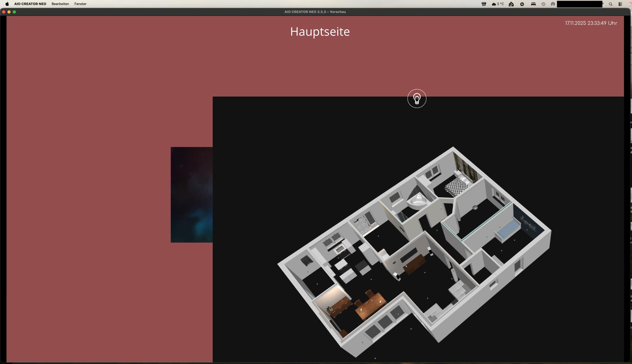Open Control Center toggles icon
This screenshot has height=364, width=632.
pos(620,4)
